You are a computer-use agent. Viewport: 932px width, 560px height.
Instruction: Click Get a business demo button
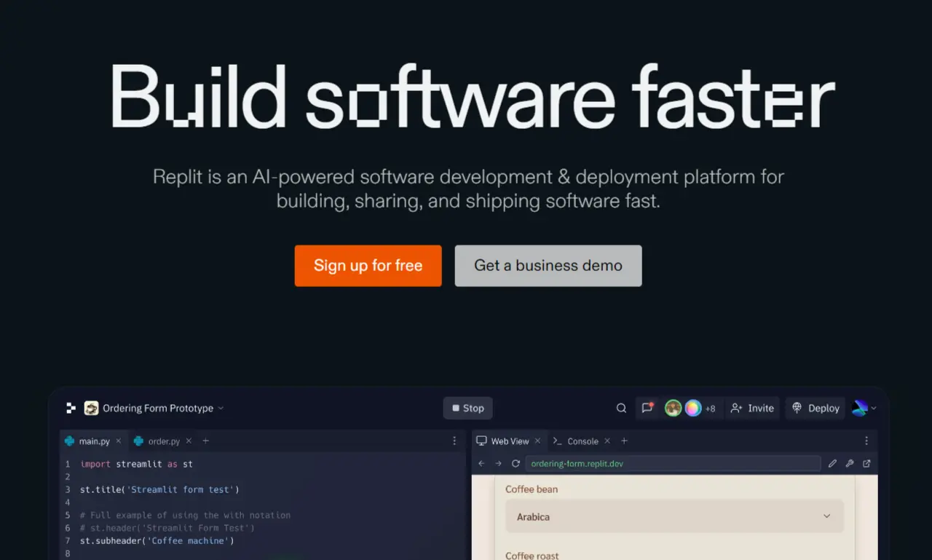548,266
